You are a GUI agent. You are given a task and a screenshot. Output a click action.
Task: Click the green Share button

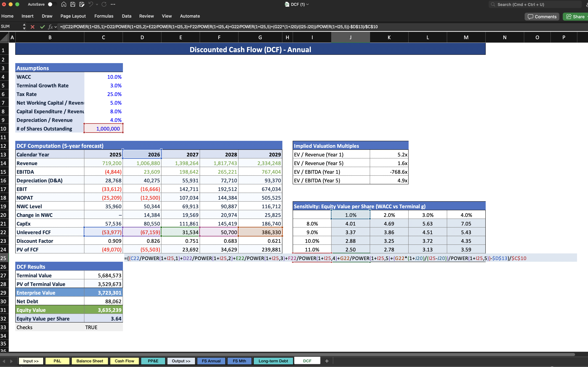[x=575, y=16]
